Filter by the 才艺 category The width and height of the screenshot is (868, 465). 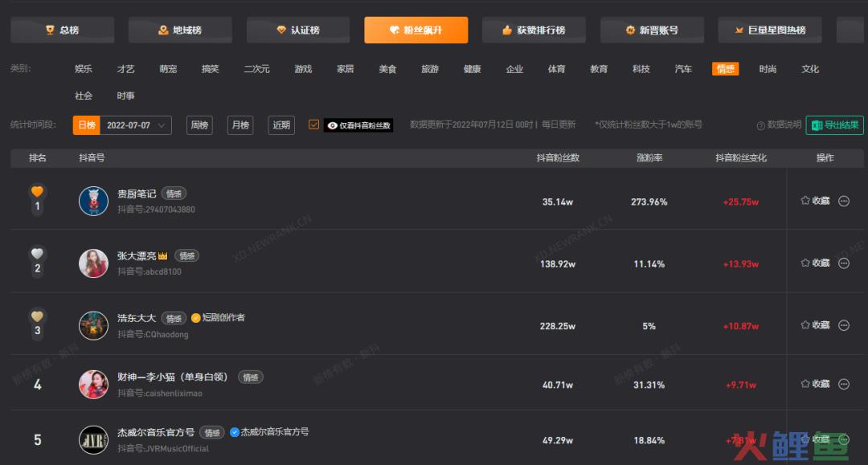pyautogui.click(x=125, y=69)
